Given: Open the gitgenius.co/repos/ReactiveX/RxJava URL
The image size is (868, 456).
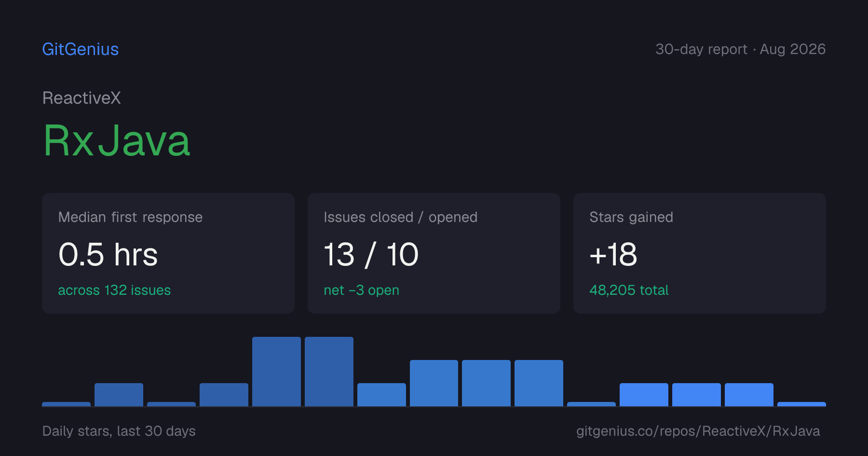Looking at the screenshot, I should pyautogui.click(x=698, y=431).
